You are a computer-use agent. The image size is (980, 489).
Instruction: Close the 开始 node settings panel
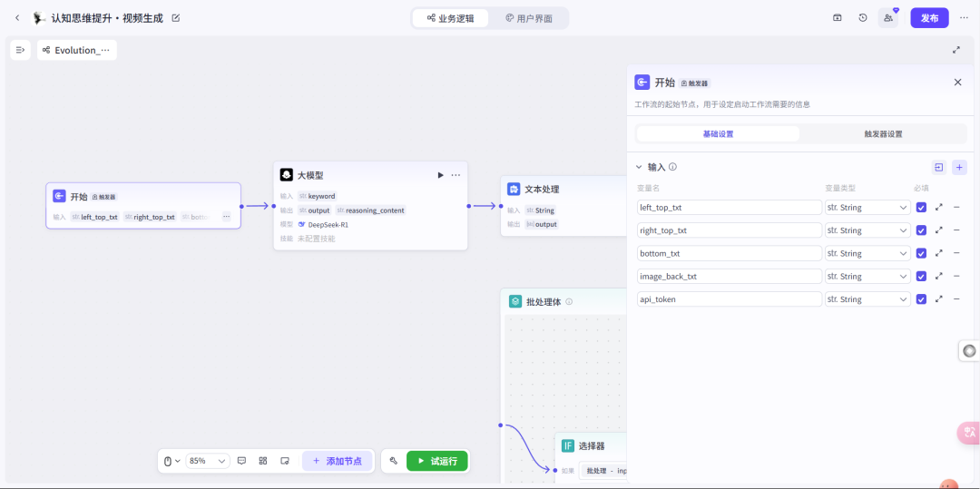(957, 83)
